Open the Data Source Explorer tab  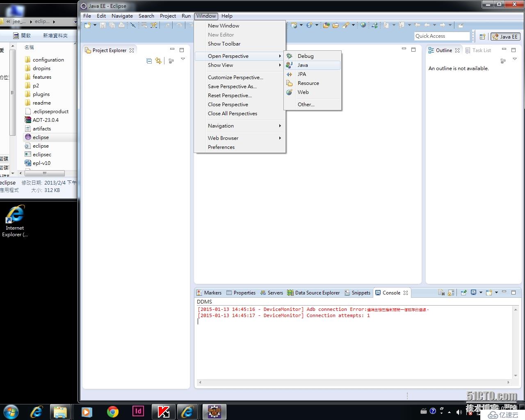[314, 293]
